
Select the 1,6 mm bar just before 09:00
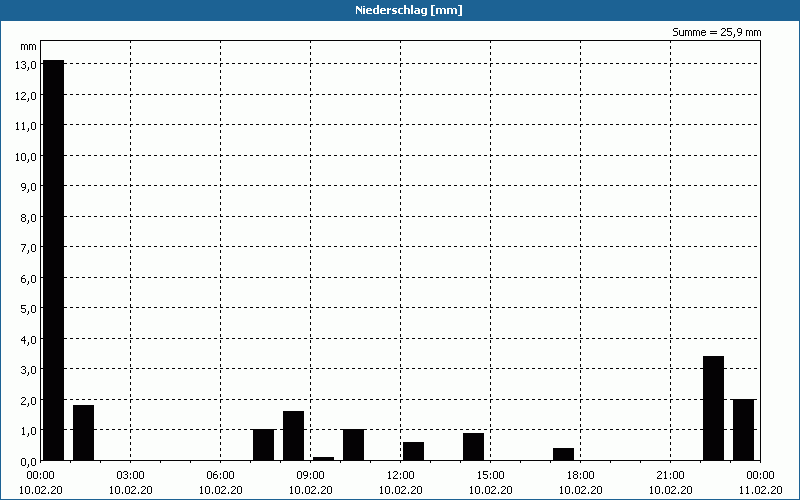coord(293,436)
